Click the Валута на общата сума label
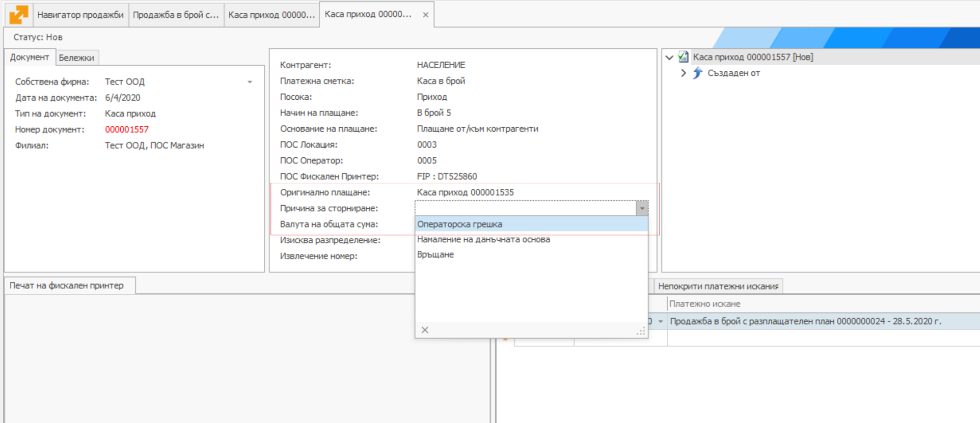 point(329,224)
